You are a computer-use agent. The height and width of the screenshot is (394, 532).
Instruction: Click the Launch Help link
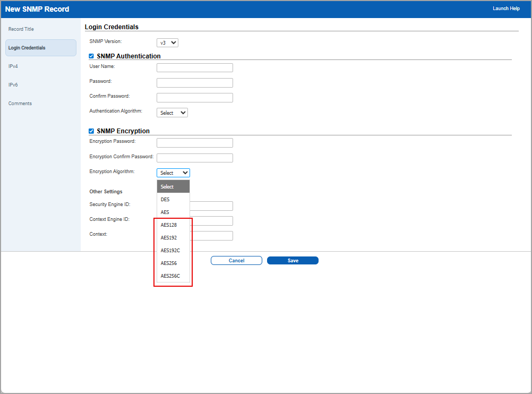click(x=506, y=8)
